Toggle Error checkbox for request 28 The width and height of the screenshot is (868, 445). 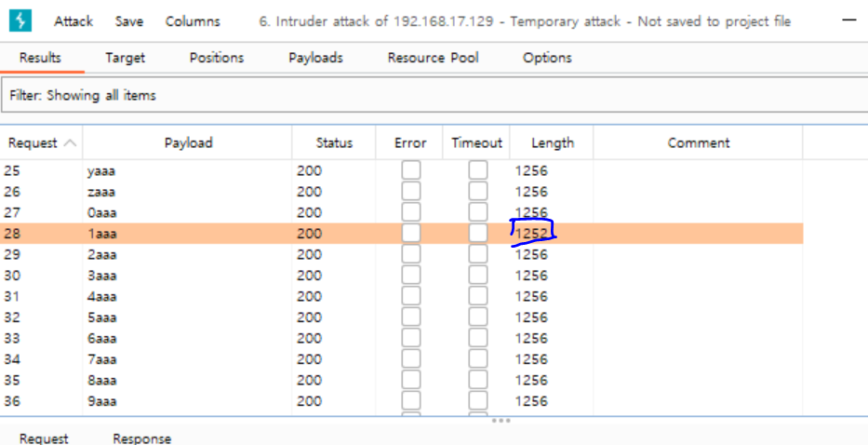tap(411, 234)
